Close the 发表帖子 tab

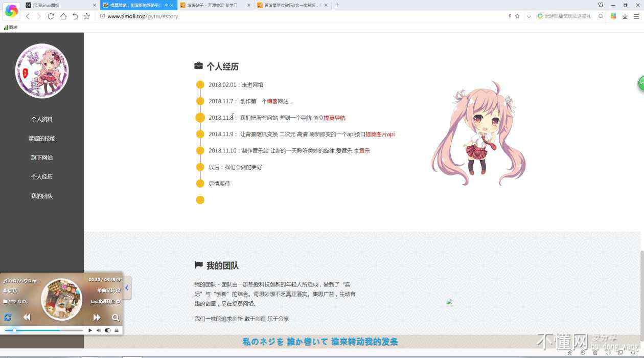pos(249,5)
